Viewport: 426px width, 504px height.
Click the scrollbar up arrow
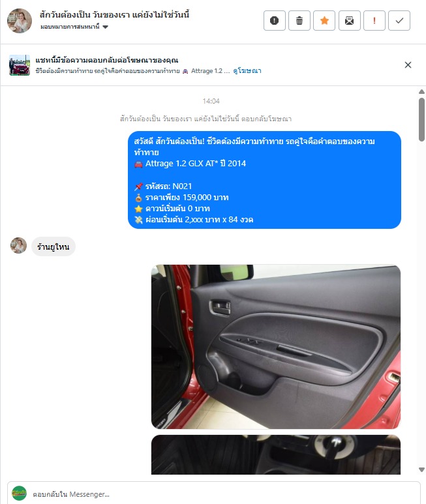coord(421,92)
